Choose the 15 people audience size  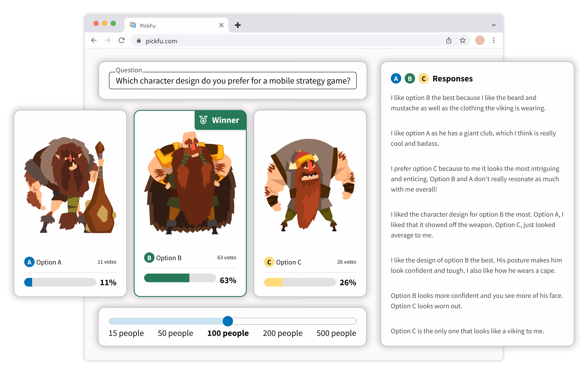(126, 333)
